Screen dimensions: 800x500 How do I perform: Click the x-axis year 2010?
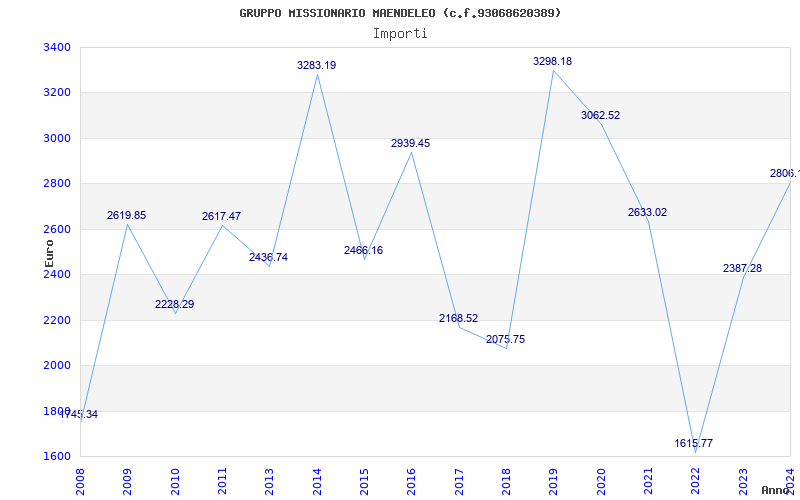(175, 482)
